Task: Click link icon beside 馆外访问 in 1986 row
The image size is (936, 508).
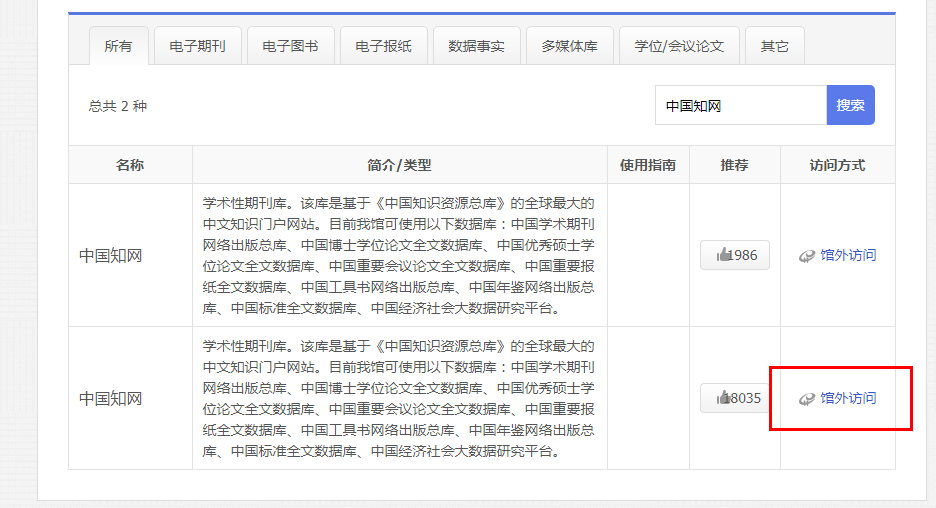Action: click(x=807, y=256)
